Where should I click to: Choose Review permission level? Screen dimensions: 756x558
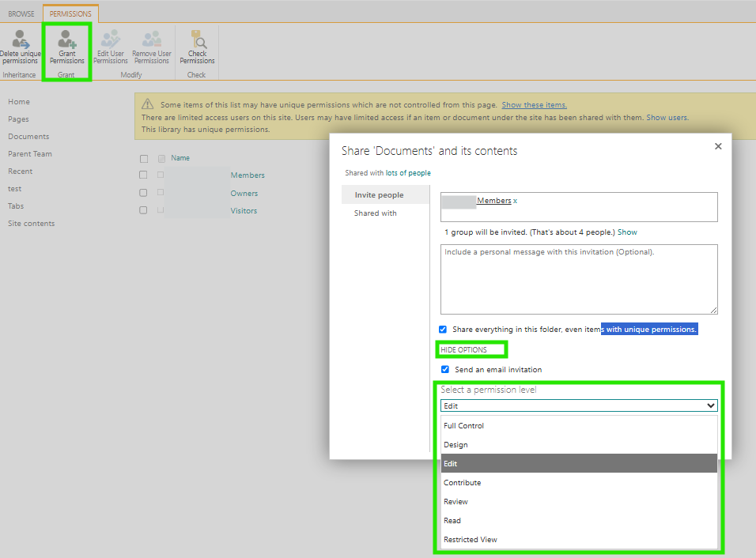(579, 502)
